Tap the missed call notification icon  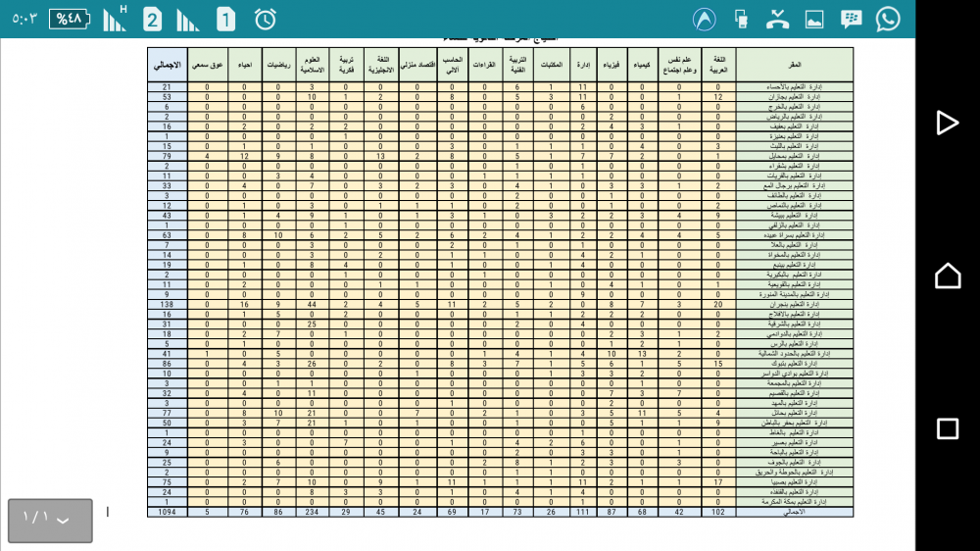click(777, 20)
